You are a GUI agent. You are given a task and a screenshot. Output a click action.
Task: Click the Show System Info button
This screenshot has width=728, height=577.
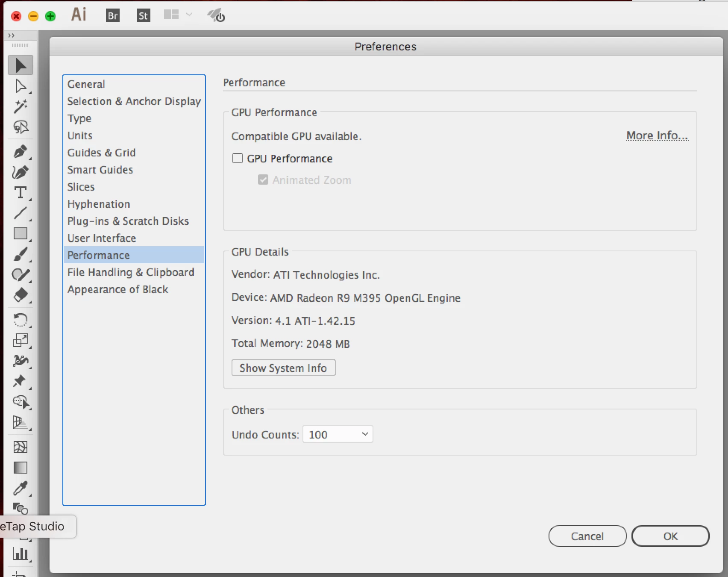click(x=283, y=368)
